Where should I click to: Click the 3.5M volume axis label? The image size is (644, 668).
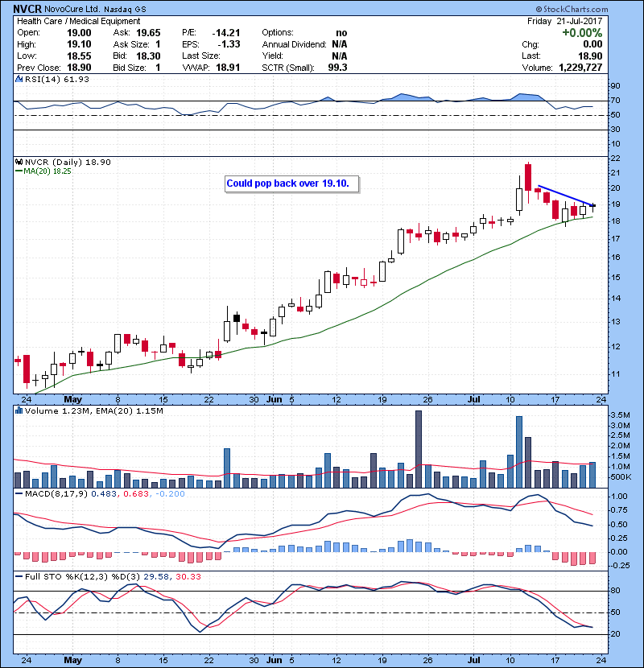point(620,415)
